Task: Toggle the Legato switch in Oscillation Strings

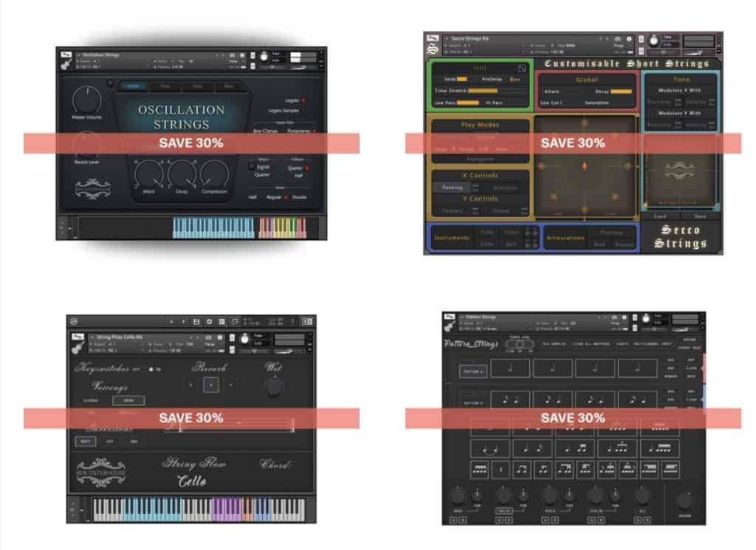Action: pos(303,100)
